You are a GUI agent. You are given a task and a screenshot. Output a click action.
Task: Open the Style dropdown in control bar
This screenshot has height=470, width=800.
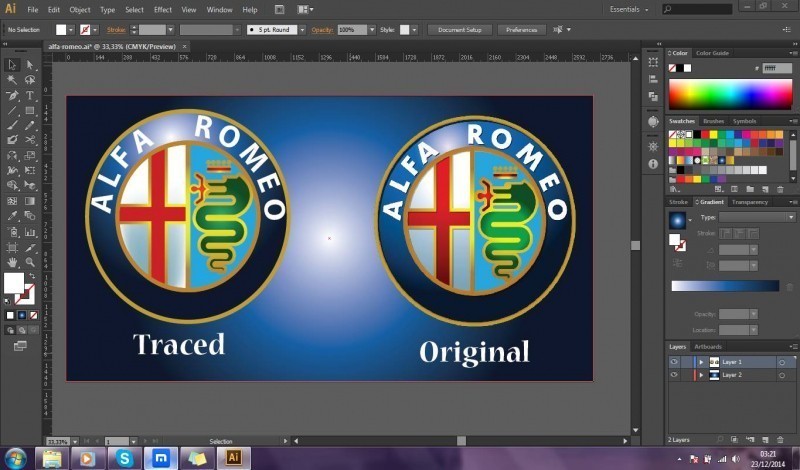(414, 30)
